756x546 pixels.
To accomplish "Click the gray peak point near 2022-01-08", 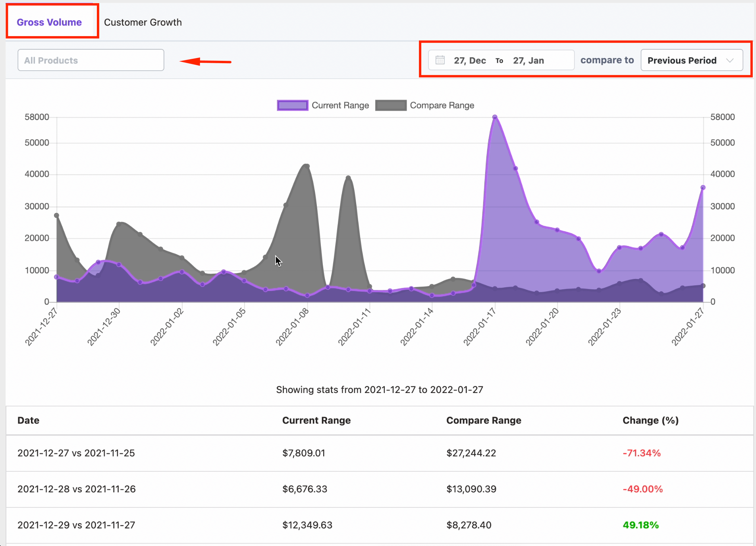I will 307,166.
